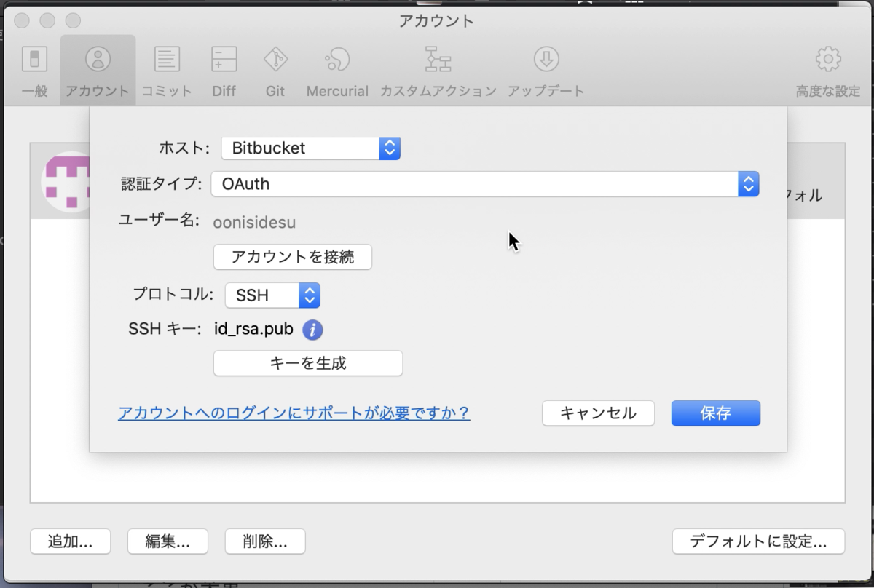This screenshot has height=588, width=874.
Task: Open the Git preferences pane
Action: 275,71
